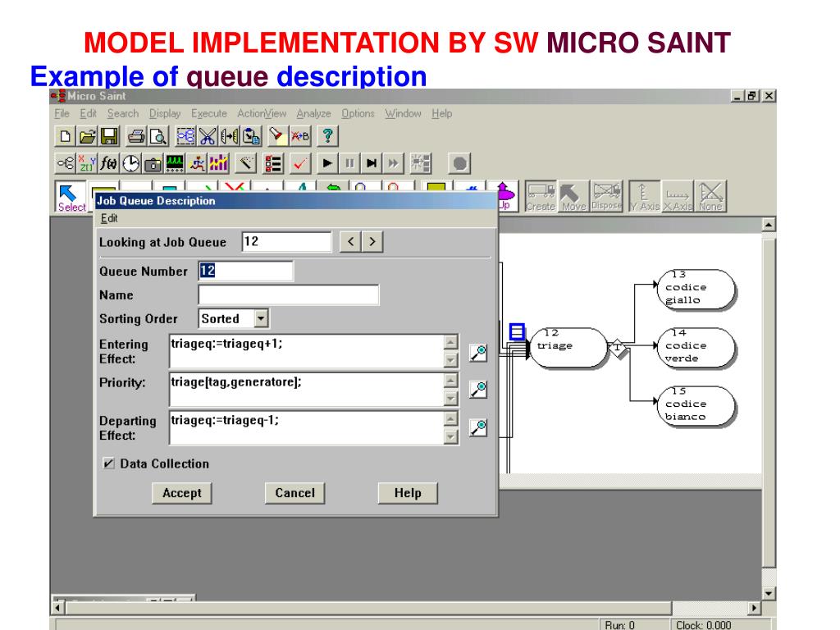This screenshot has width=840, height=630.
Task: Open the variable catalog X Y Z icon
Action: pos(87,163)
